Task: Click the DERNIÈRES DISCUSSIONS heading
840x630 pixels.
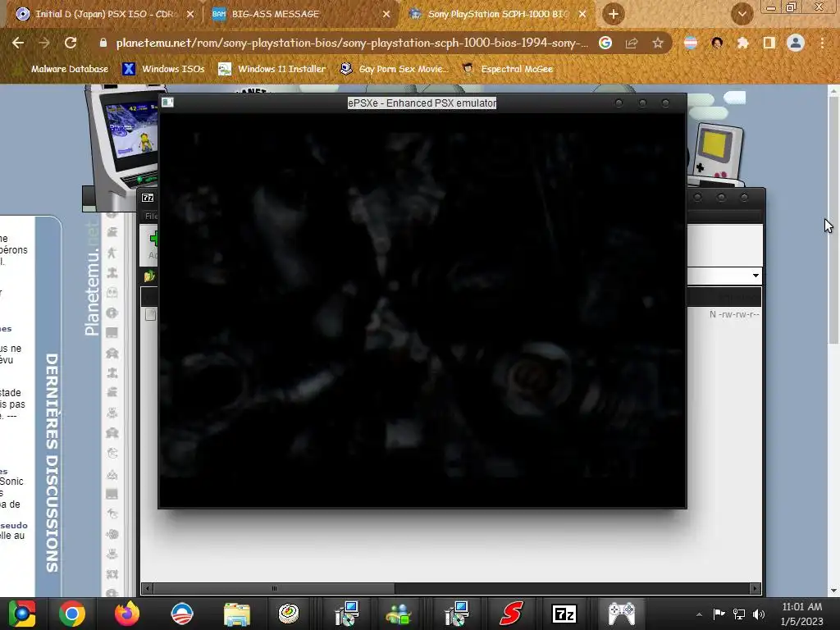Action: tap(52, 463)
